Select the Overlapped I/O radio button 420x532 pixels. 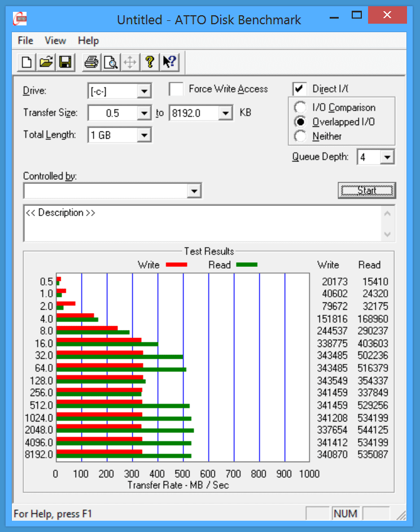(x=300, y=122)
